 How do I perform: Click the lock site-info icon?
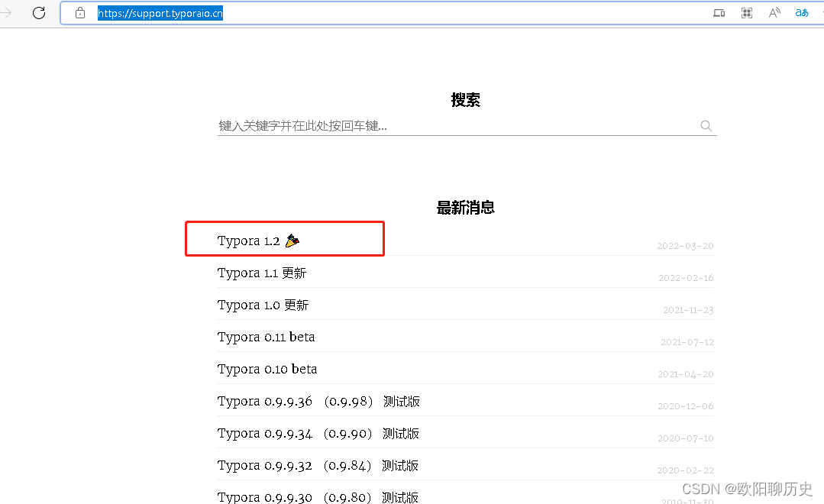(80, 13)
